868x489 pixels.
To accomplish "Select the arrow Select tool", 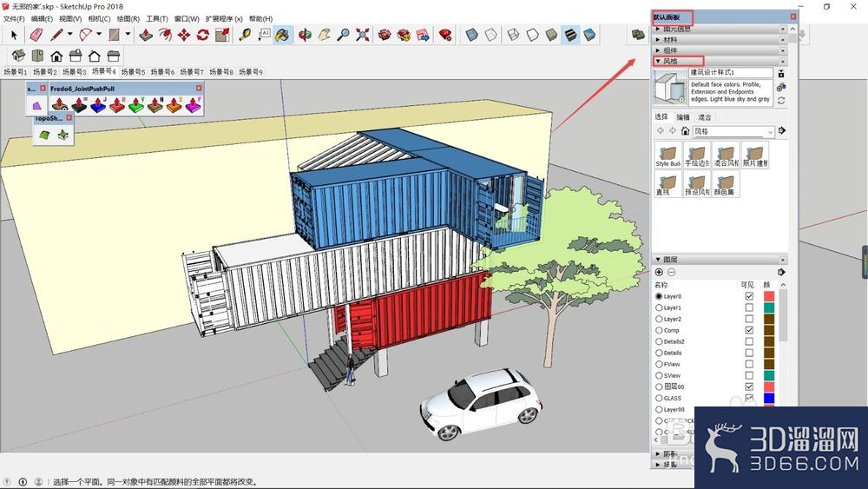I will (15, 36).
